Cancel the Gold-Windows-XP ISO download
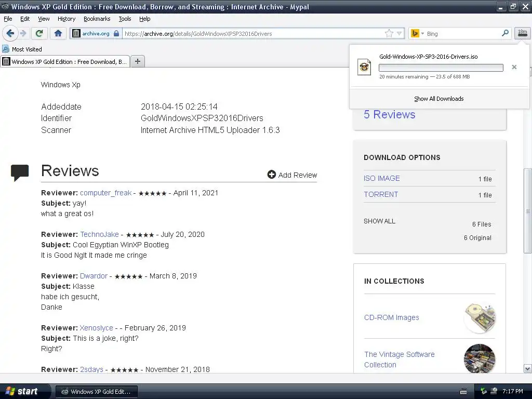 pos(514,67)
